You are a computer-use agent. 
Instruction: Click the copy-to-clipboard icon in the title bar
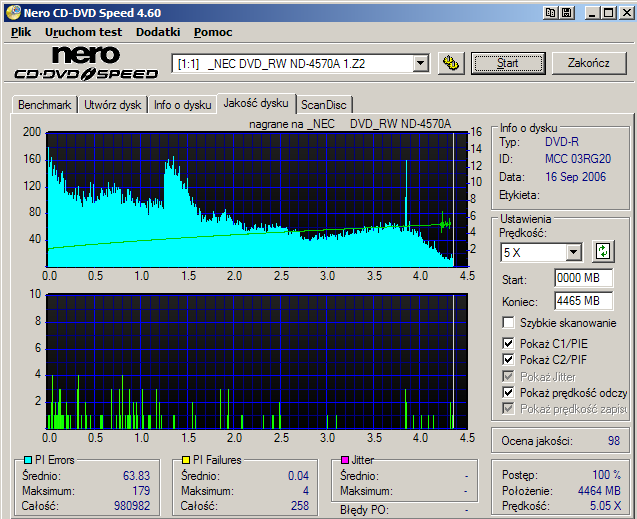[550, 13]
